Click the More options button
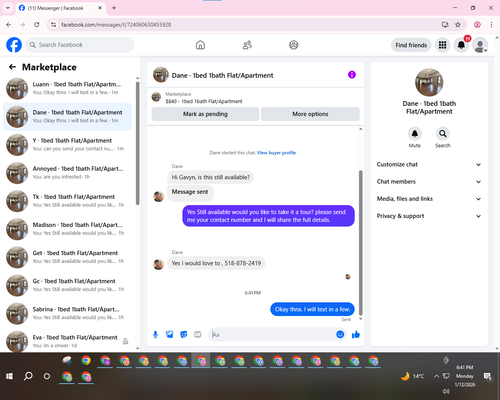Viewport: 500px width, 400px height. click(310, 114)
